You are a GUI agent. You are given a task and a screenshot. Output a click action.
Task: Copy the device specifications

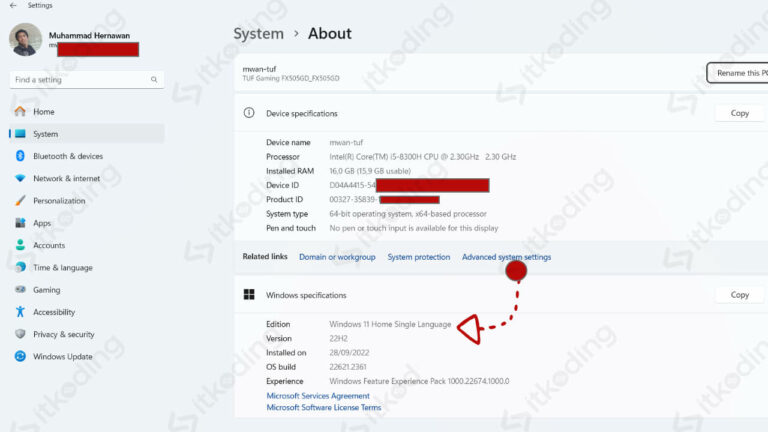pyautogui.click(x=739, y=114)
